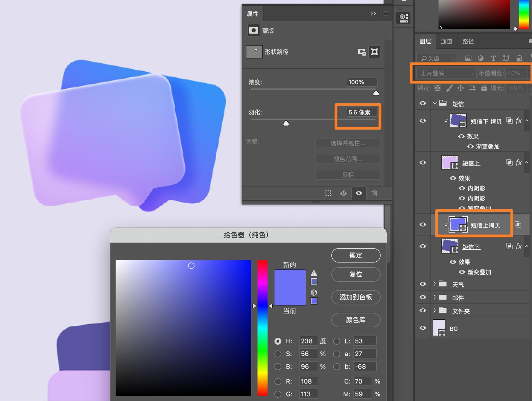Click the apply mask icon
The image size is (532, 401).
[343, 193]
